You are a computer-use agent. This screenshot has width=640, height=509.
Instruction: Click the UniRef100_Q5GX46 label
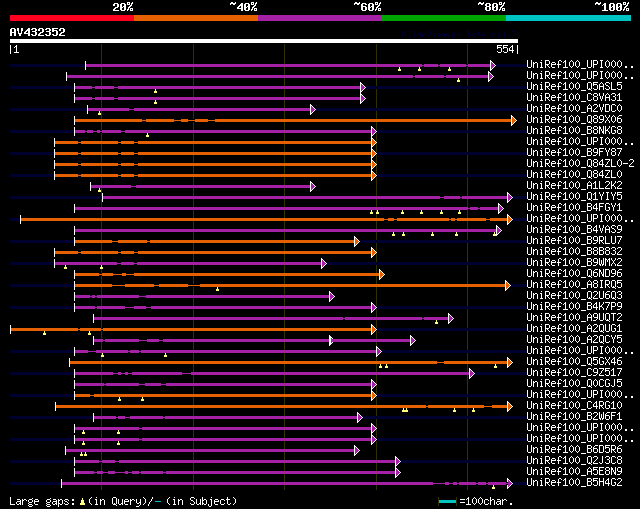574,362
